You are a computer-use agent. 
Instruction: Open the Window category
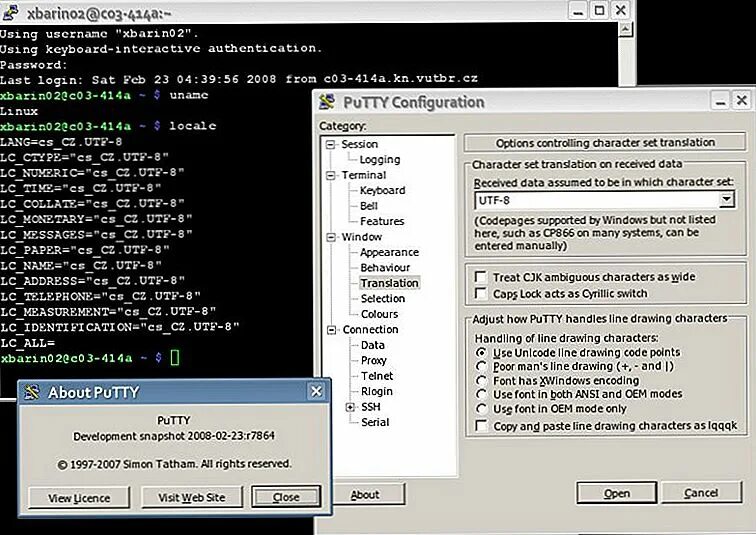362,237
